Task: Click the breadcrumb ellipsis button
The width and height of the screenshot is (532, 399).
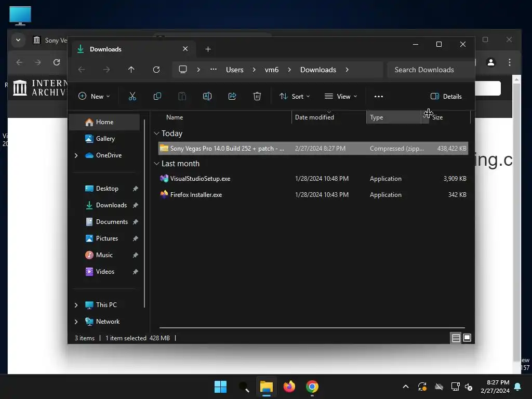Action: point(213,69)
